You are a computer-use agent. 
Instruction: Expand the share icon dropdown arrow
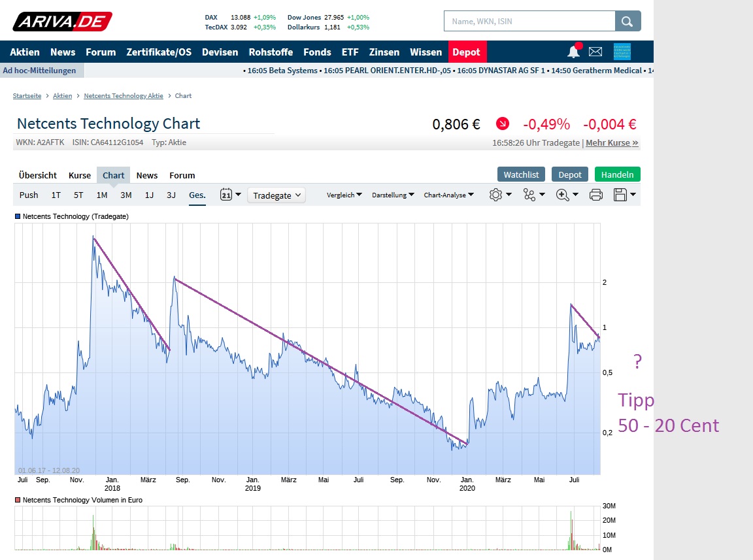coord(542,195)
